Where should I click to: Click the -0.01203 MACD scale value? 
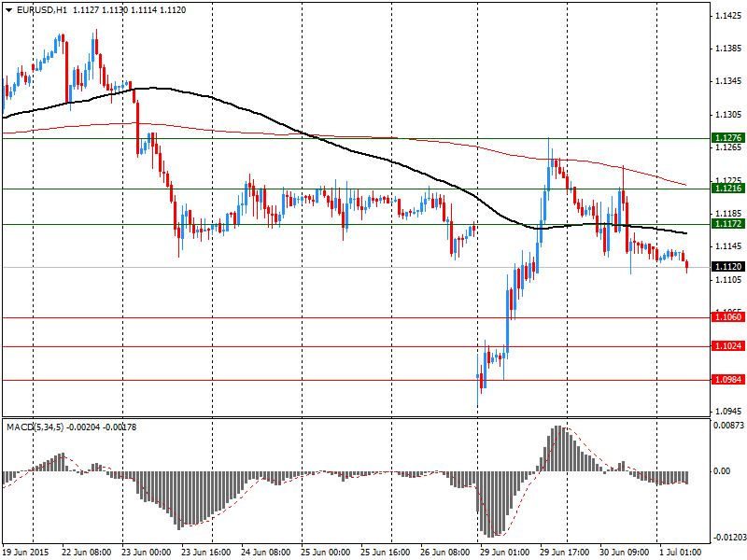click(x=728, y=538)
